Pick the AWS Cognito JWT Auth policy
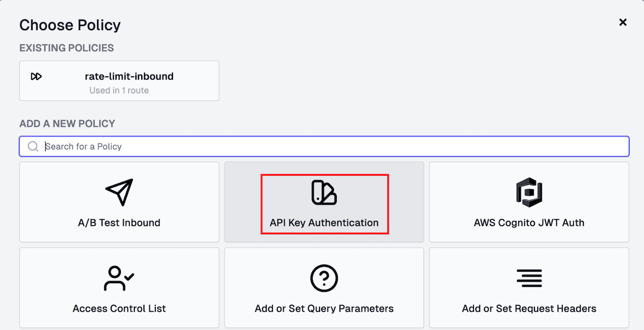Screen dimensions: 644x330 (x=529, y=202)
